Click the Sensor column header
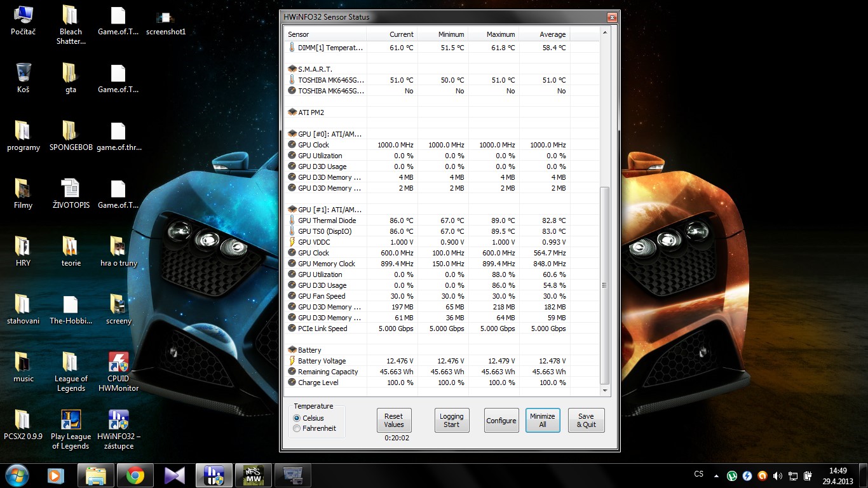Screen dimensions: 868x488 tap(325, 34)
